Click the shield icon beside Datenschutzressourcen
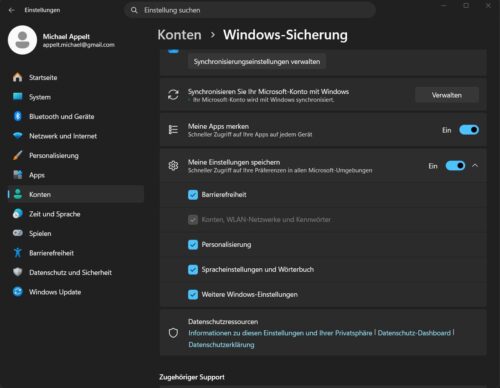500x388 pixels. [173, 333]
